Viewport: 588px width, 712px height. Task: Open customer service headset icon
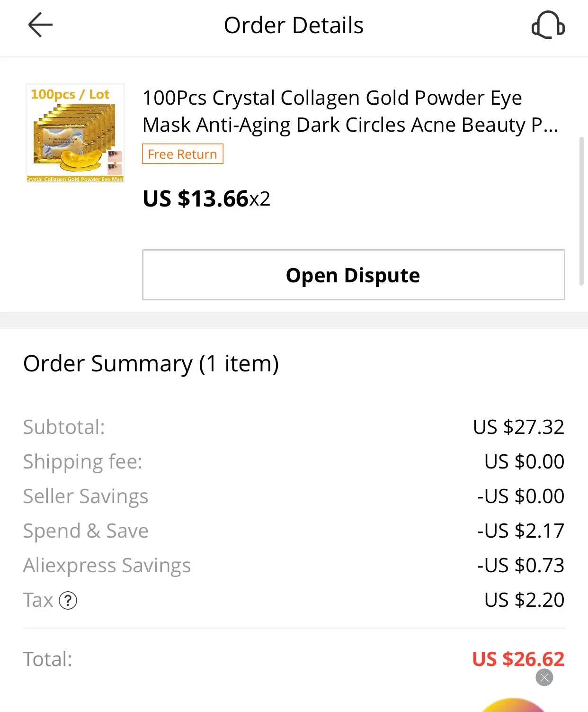[548, 25]
